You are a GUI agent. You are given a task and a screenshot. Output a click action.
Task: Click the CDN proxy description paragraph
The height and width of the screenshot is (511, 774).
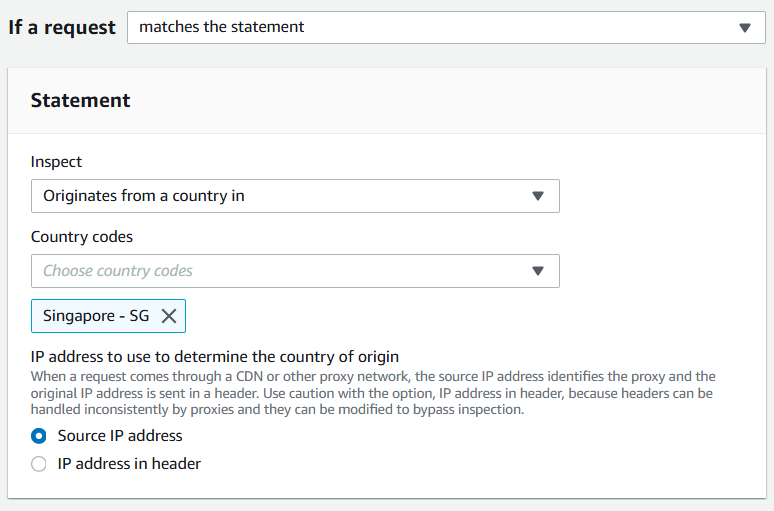coord(373,393)
